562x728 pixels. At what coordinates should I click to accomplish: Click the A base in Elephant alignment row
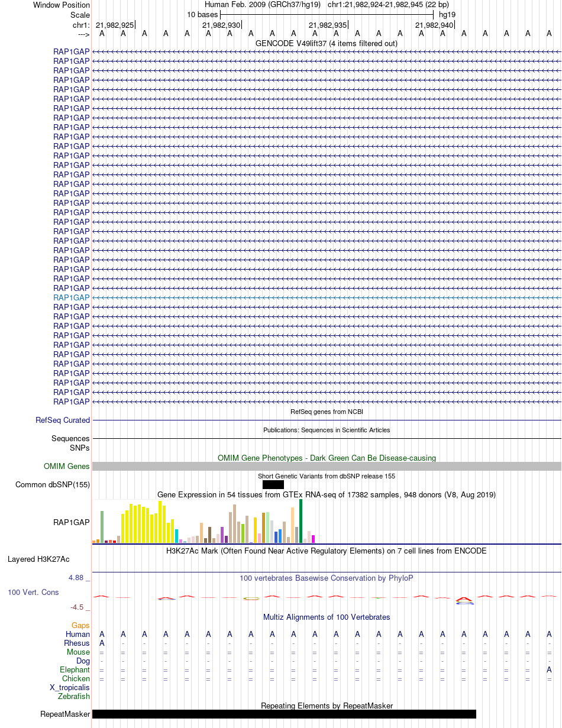(x=549, y=669)
